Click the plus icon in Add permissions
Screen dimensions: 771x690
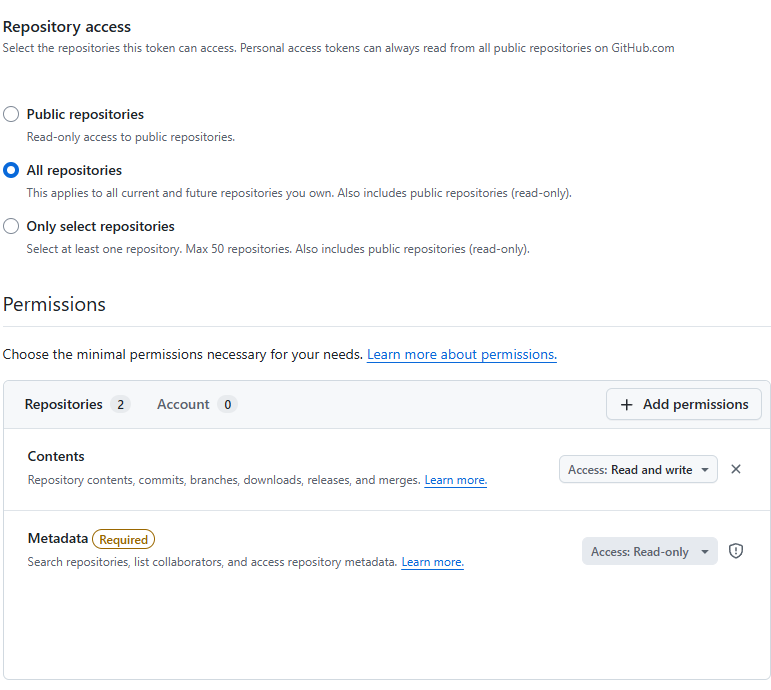pos(627,405)
